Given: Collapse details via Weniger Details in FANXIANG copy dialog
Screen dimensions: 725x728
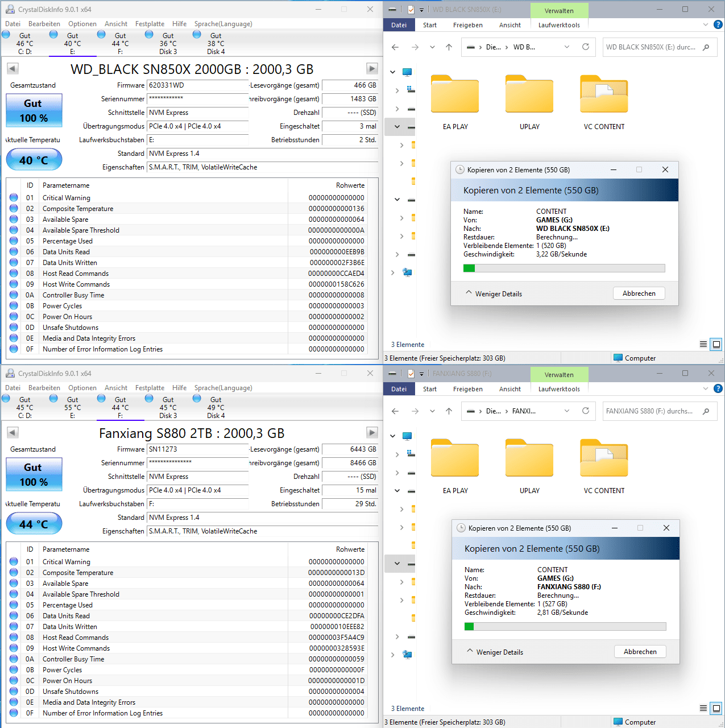Looking at the screenshot, I should pyautogui.click(x=495, y=652).
